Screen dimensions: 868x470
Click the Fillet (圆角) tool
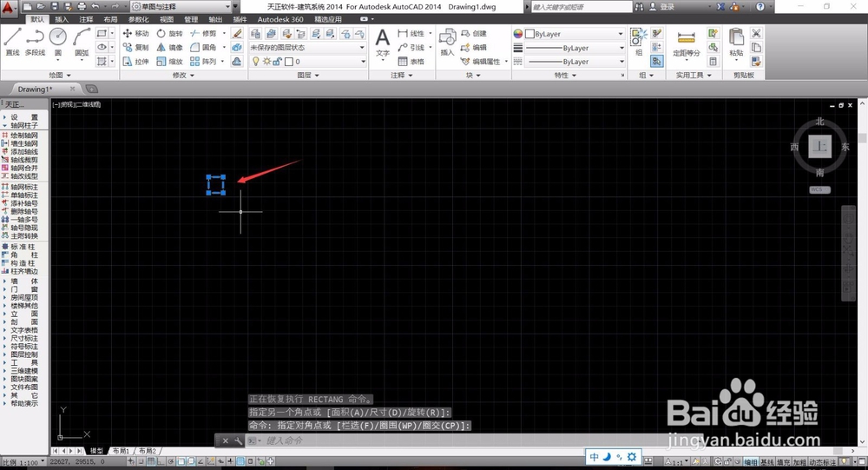(203, 47)
